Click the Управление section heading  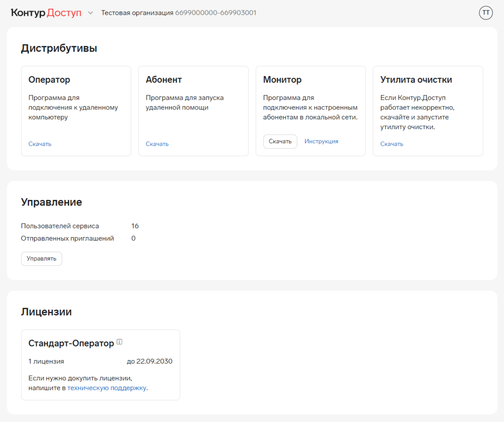52,202
